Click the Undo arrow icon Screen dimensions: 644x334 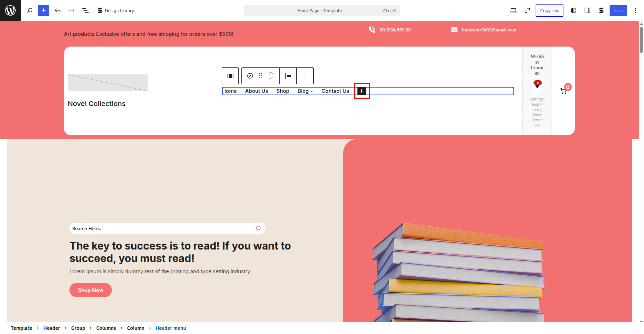click(58, 10)
